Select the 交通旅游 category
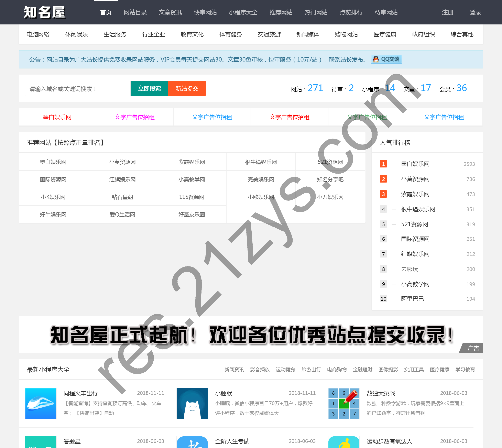The image size is (502, 448). tap(269, 34)
